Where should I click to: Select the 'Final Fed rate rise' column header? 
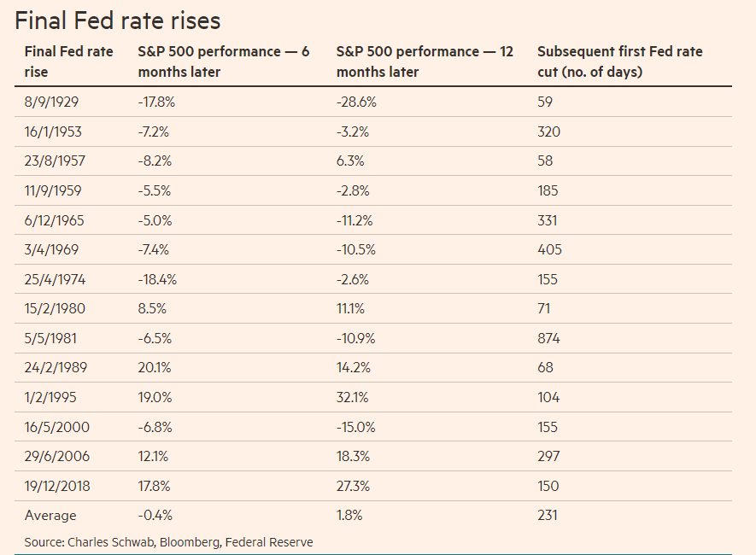coord(69,61)
